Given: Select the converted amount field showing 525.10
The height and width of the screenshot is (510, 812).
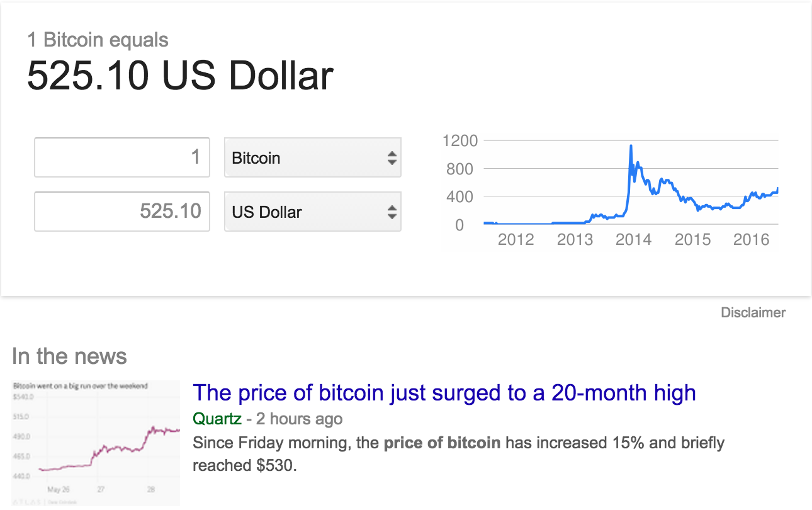Looking at the screenshot, I should pyautogui.click(x=121, y=212).
